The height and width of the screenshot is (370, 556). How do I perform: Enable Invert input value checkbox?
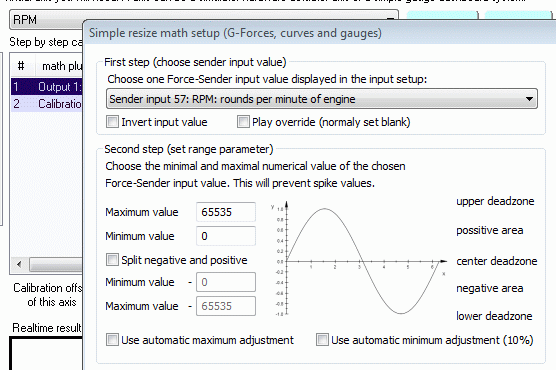pyautogui.click(x=112, y=122)
